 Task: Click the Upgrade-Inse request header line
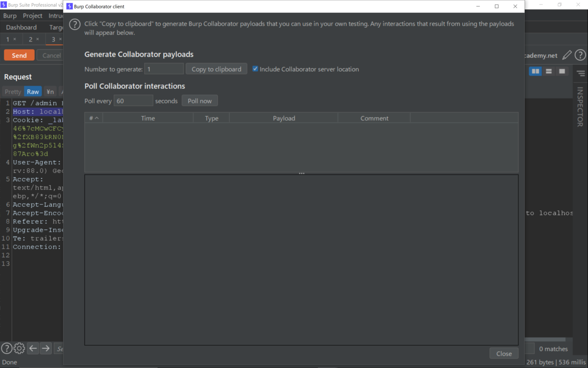pyautogui.click(x=38, y=230)
